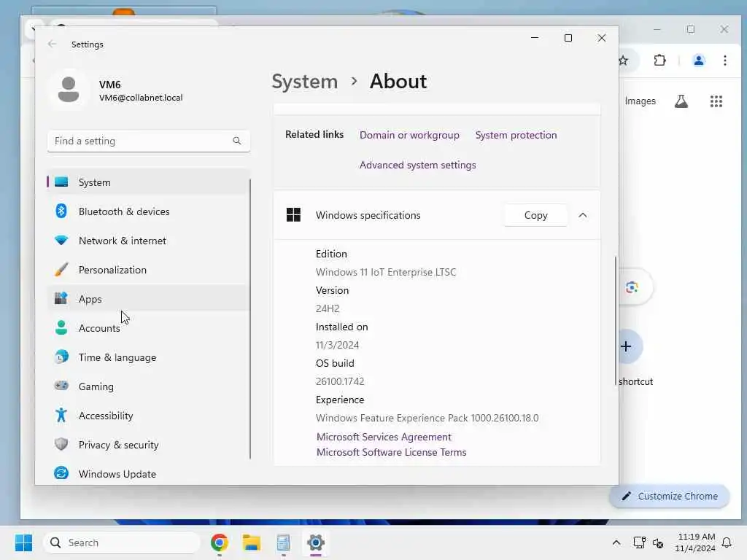Click the Settings gear in the taskbar
The image size is (747, 560).
315,542
